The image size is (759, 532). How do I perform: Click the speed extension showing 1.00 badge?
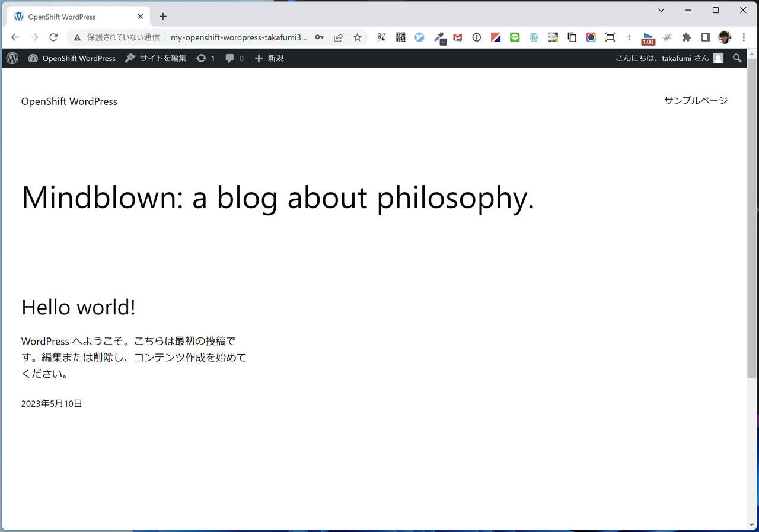pyautogui.click(x=648, y=39)
